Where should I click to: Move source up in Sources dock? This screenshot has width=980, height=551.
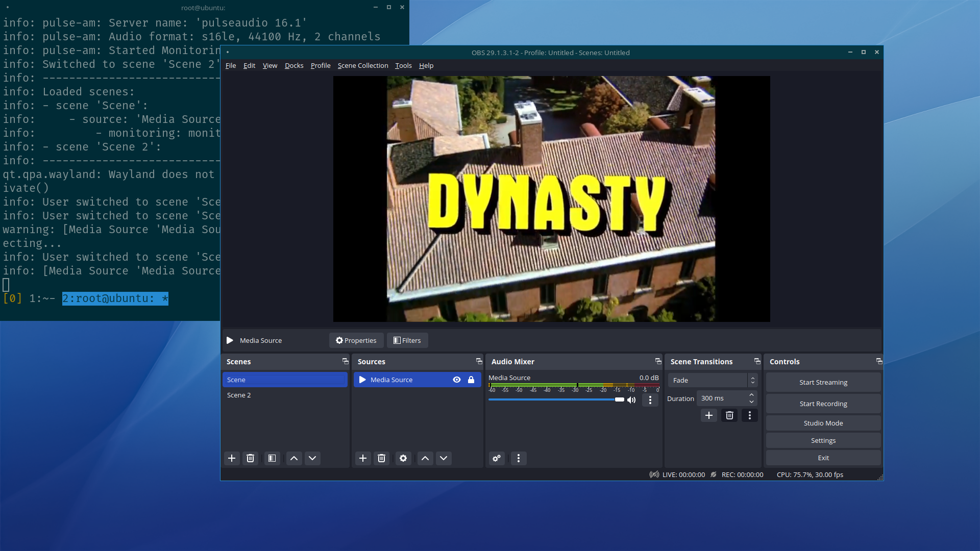point(425,458)
